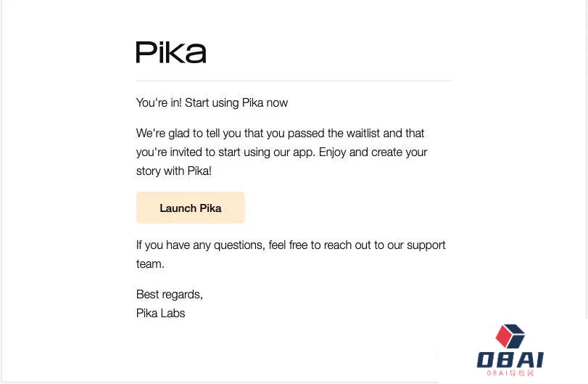Click the blue OBAI lettering watermark
This screenshot has height=384, width=588.
(510, 359)
